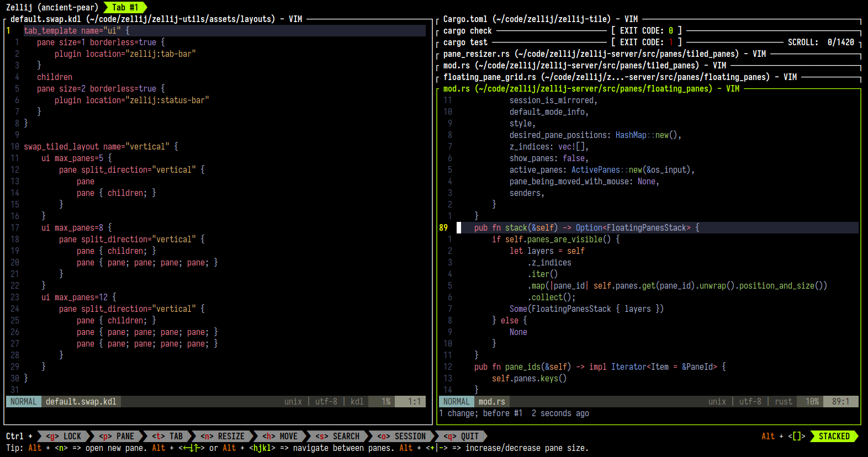Click the 'children' line under tab_template
Viewport: 868px width, 457px height.
55,77
